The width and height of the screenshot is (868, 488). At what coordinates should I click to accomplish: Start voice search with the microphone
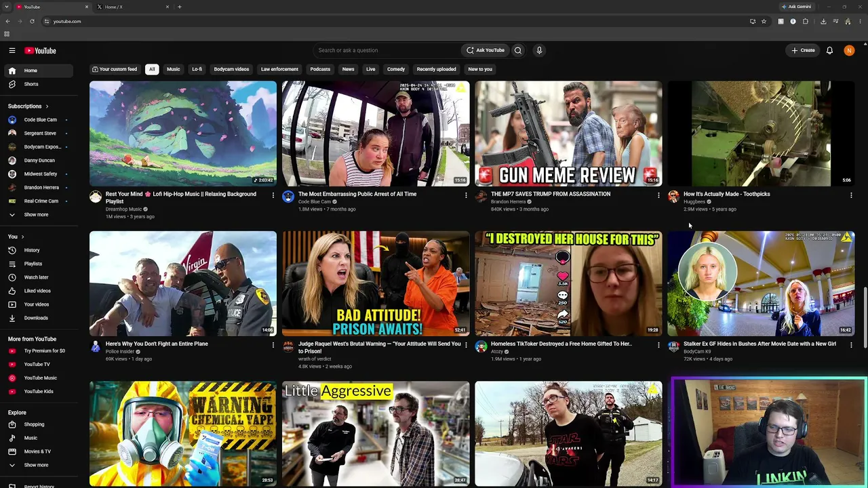point(539,50)
